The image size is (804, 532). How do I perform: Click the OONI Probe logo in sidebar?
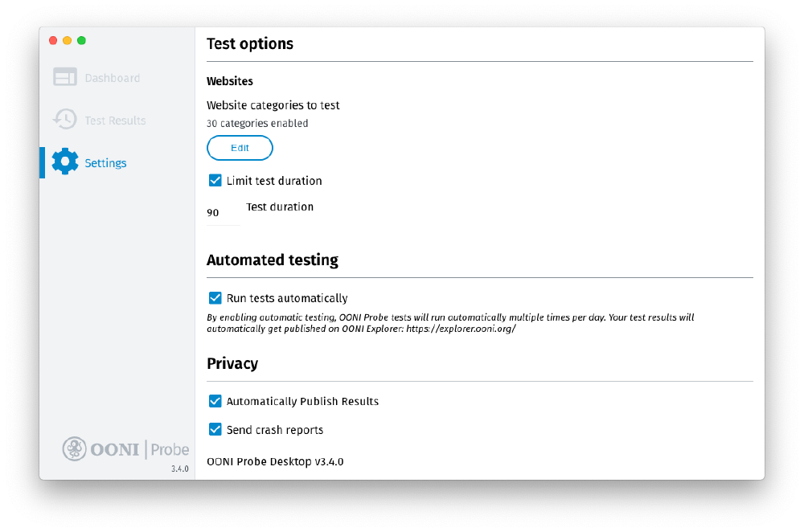(x=125, y=448)
